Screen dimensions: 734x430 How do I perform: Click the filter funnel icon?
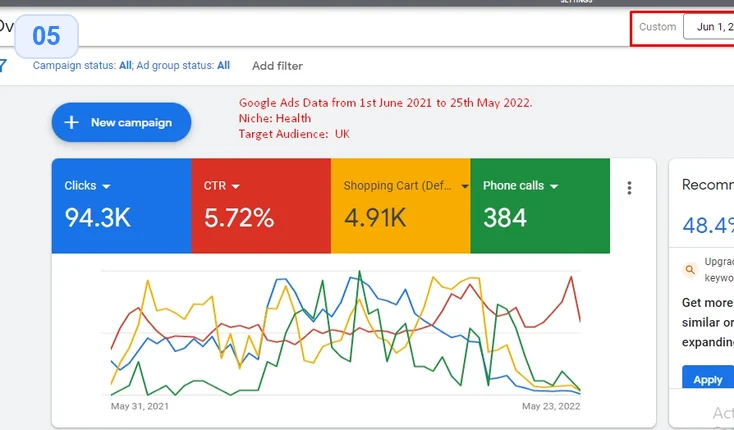(3, 66)
